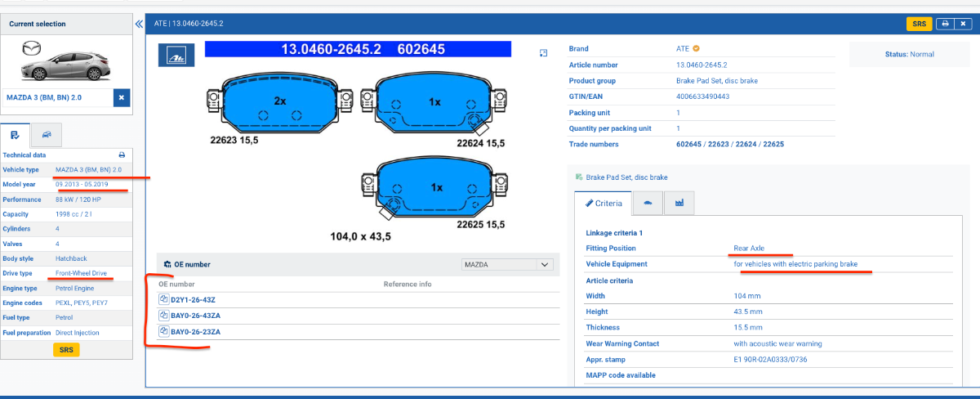Click the Front-Wheel Drive value

[82, 274]
